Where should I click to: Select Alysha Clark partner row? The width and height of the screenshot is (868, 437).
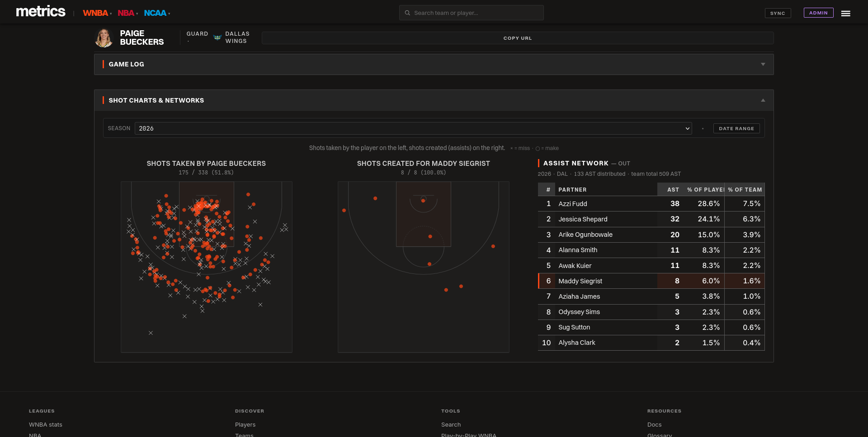651,343
